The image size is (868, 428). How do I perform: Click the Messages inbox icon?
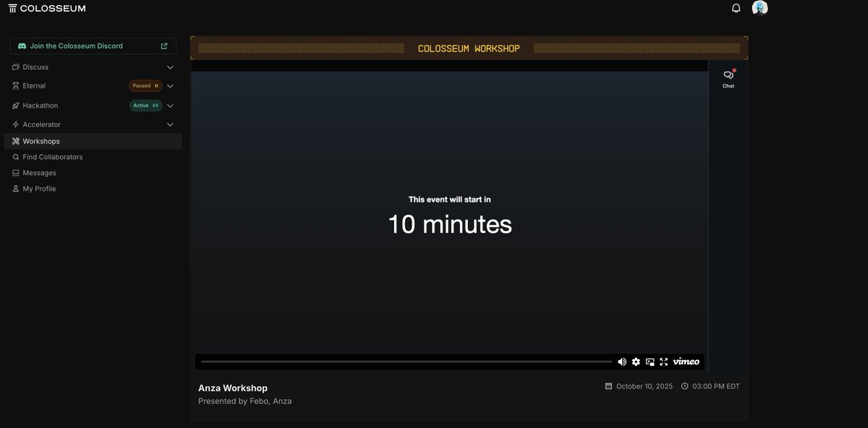tap(16, 173)
